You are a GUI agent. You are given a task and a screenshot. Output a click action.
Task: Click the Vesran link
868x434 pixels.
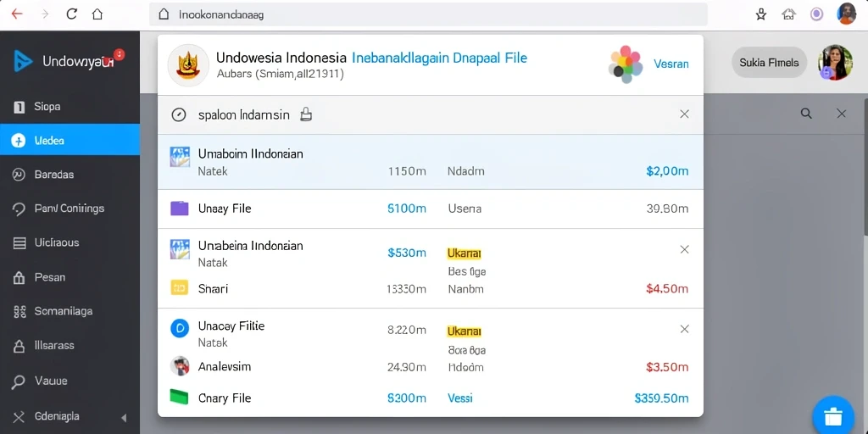coord(671,64)
